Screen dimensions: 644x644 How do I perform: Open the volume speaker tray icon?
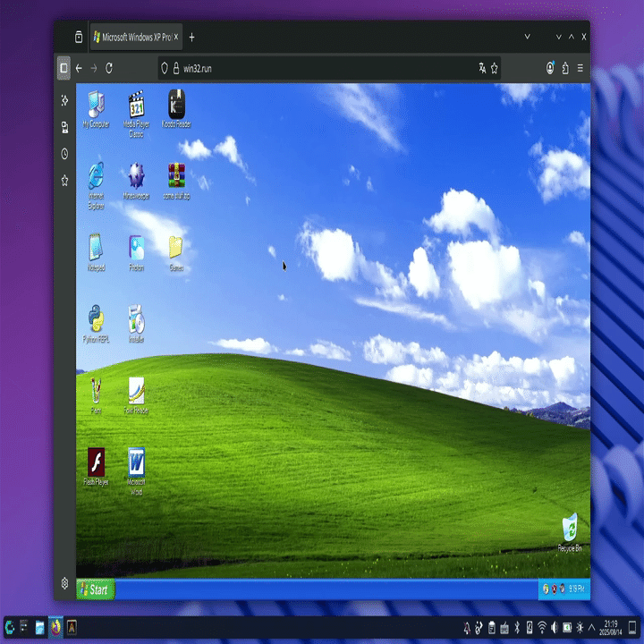(555, 628)
